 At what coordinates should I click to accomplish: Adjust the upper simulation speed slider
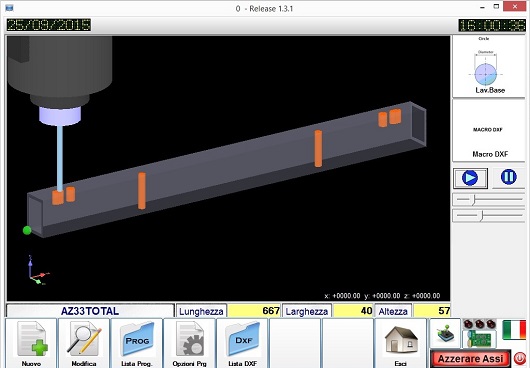(x=489, y=200)
